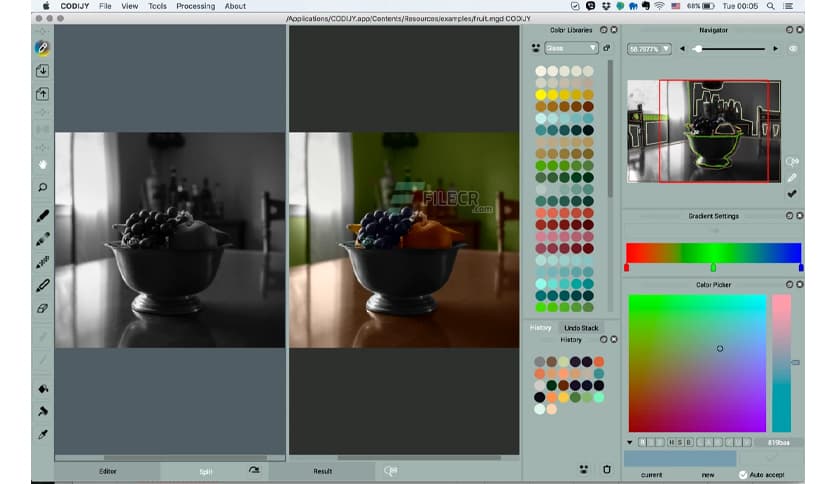
Task: Select the Zoom magnifier tool
Action: click(43, 187)
